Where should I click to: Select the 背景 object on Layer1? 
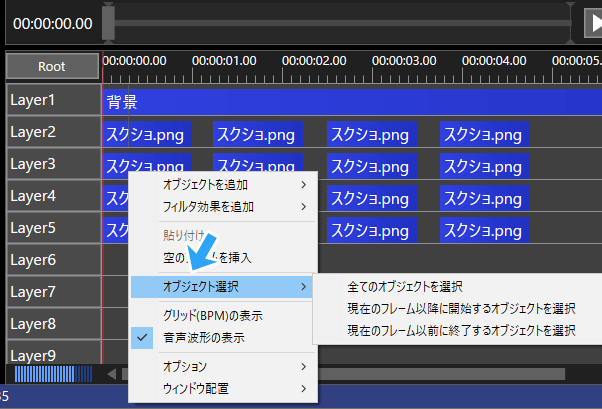pos(350,101)
